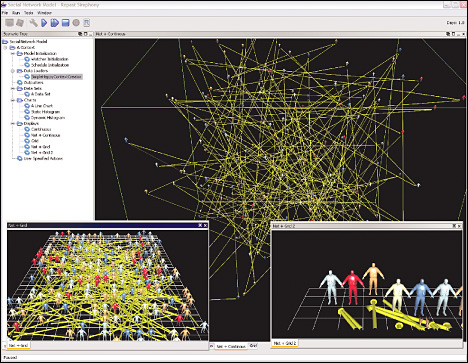Screen dimensions: 468x363
Task: Collapse the Displays folder in tree
Action: tap(13, 123)
